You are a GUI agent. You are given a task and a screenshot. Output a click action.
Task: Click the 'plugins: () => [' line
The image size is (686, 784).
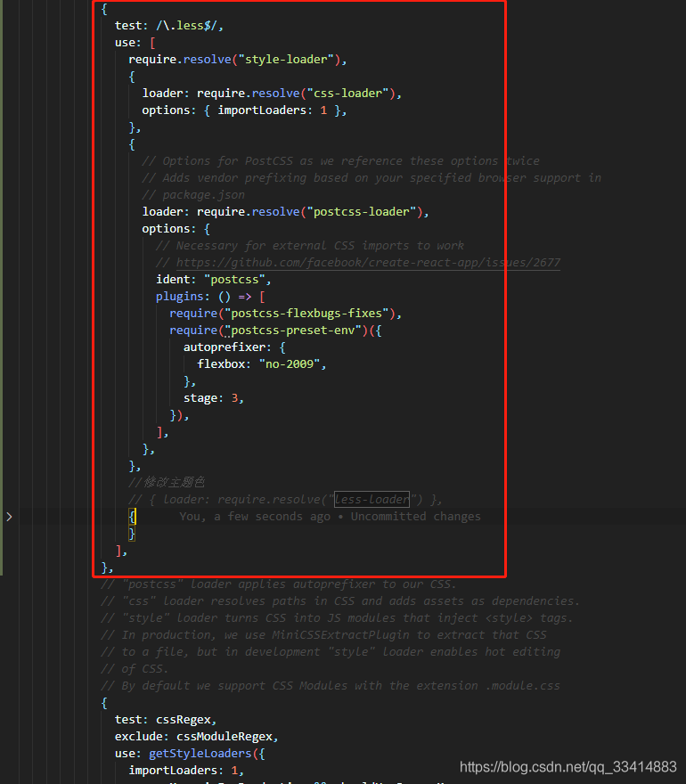click(x=210, y=297)
